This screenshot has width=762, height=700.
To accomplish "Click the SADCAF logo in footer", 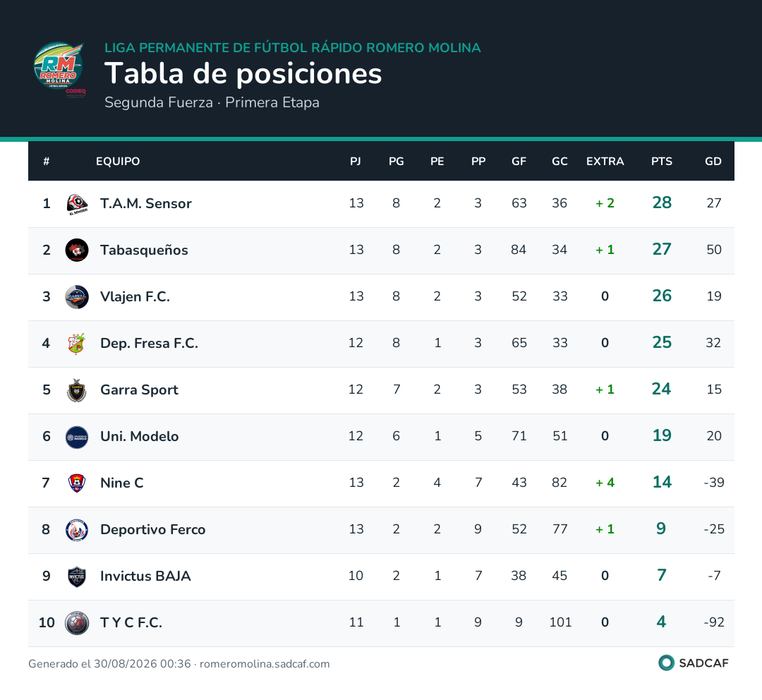I will click(694, 663).
